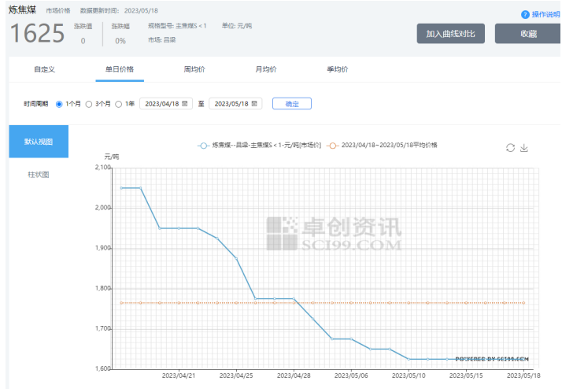Select the 1个月 time period radio
The image size is (562, 392).
59,104
